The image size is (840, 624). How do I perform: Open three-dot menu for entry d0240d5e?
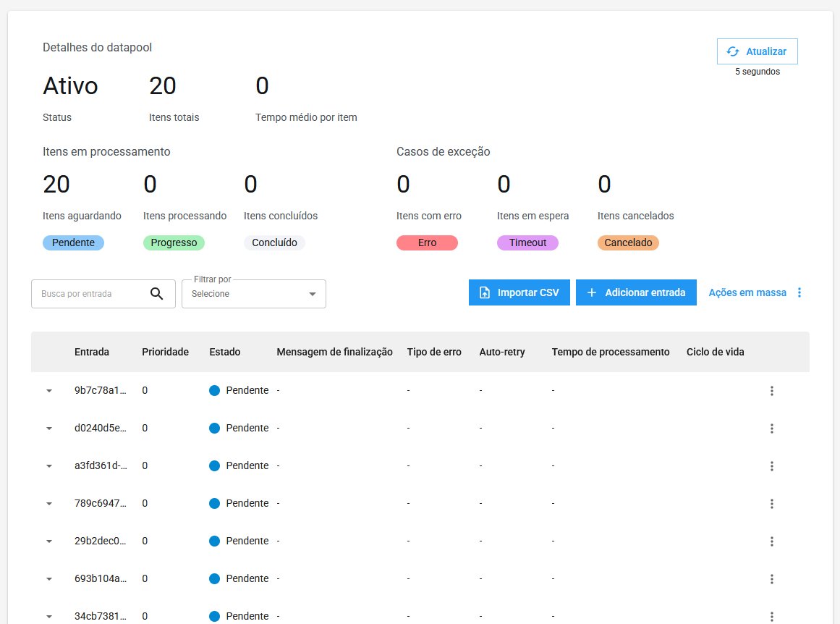point(771,429)
